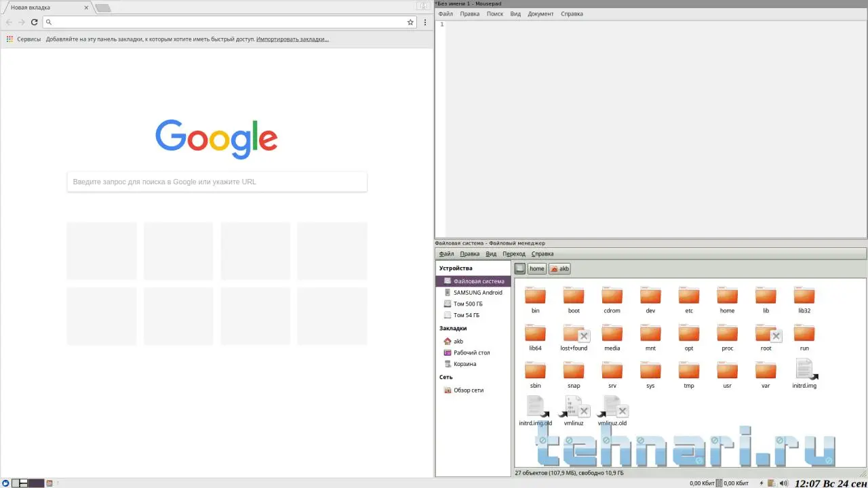Screen dimensions: 868x488
Task: Open the Документ menu in Mousepad
Action: click(540, 14)
